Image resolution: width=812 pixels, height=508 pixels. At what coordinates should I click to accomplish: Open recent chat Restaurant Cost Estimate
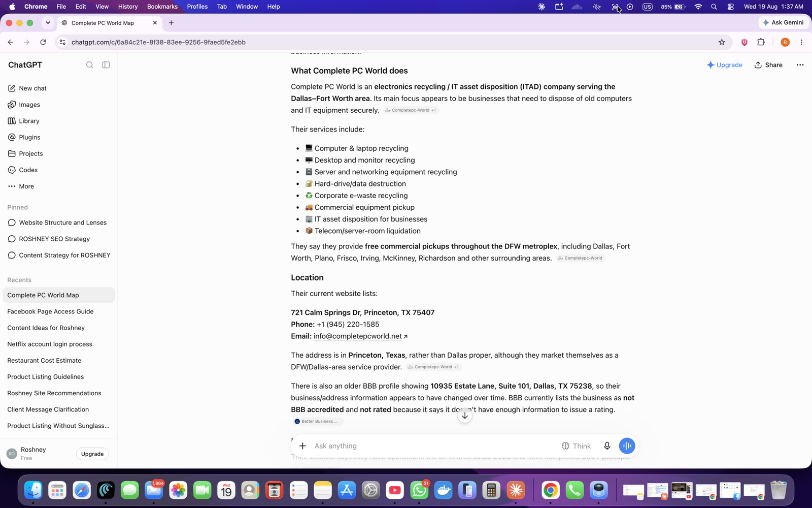pos(58,360)
